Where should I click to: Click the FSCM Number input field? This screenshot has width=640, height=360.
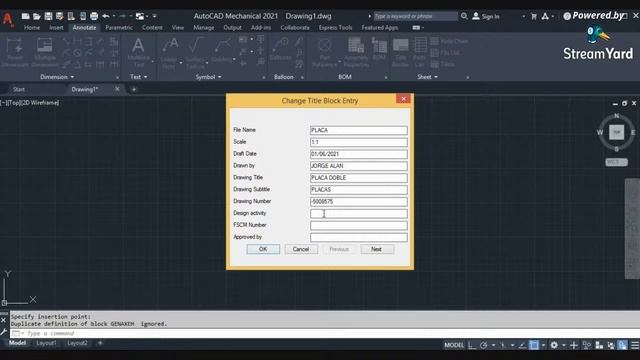point(359,225)
